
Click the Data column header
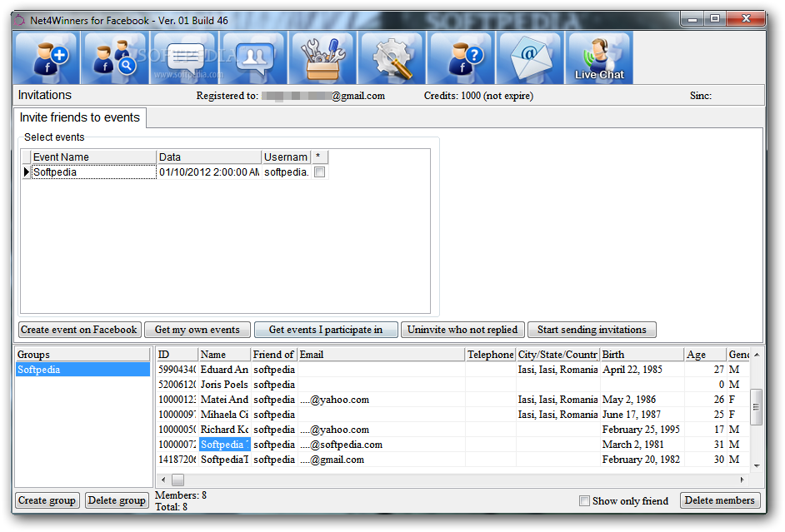tap(209, 157)
